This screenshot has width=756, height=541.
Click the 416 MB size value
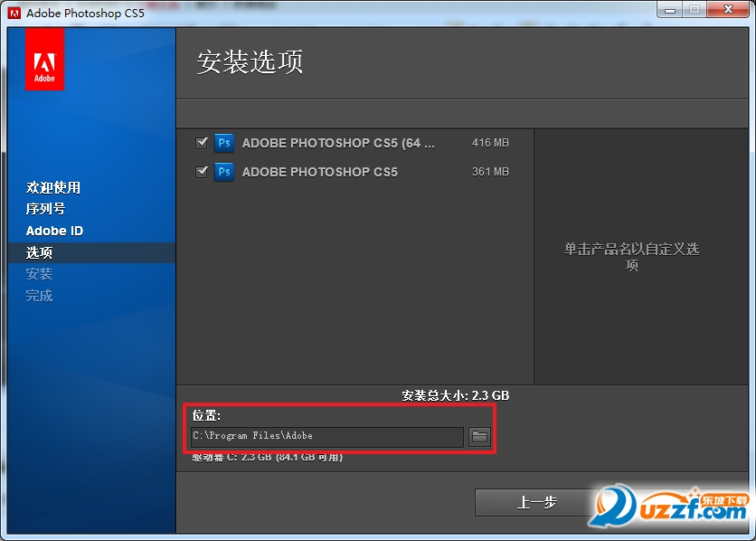pos(490,143)
